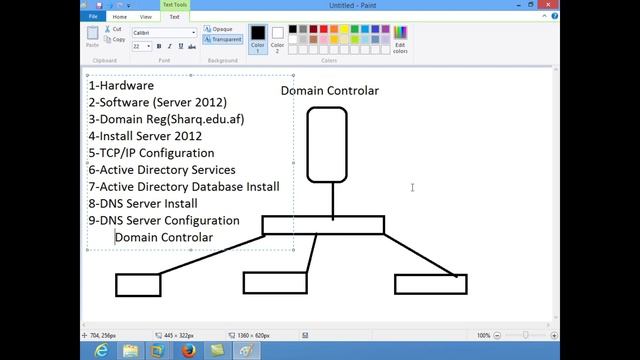This screenshot has width=640, height=360.
Task: Open Internet Explorer from the taskbar
Action: point(102,351)
